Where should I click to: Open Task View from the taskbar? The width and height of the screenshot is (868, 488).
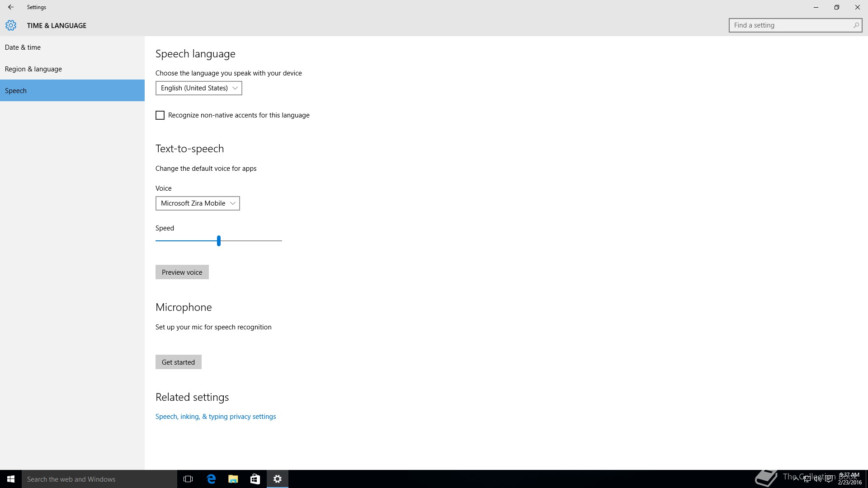(x=188, y=479)
